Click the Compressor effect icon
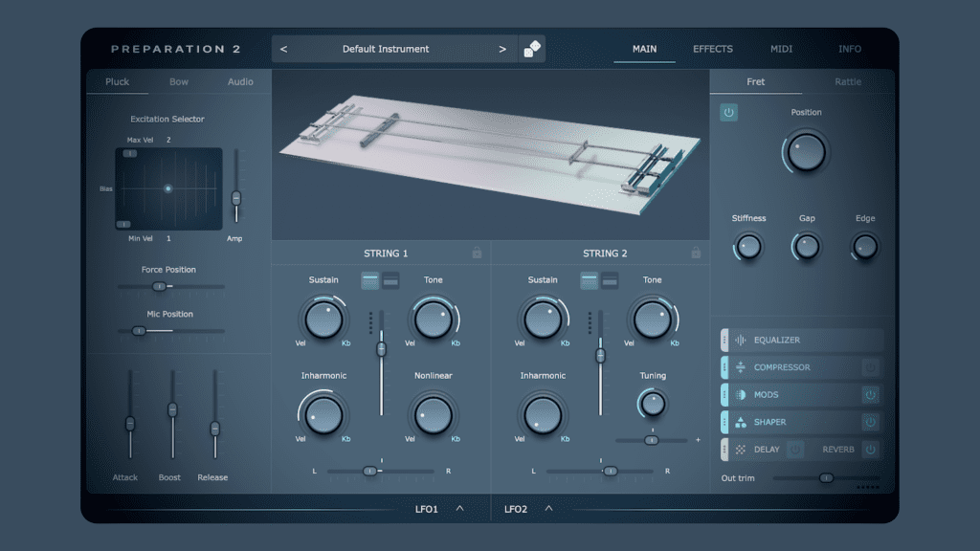 coord(740,367)
